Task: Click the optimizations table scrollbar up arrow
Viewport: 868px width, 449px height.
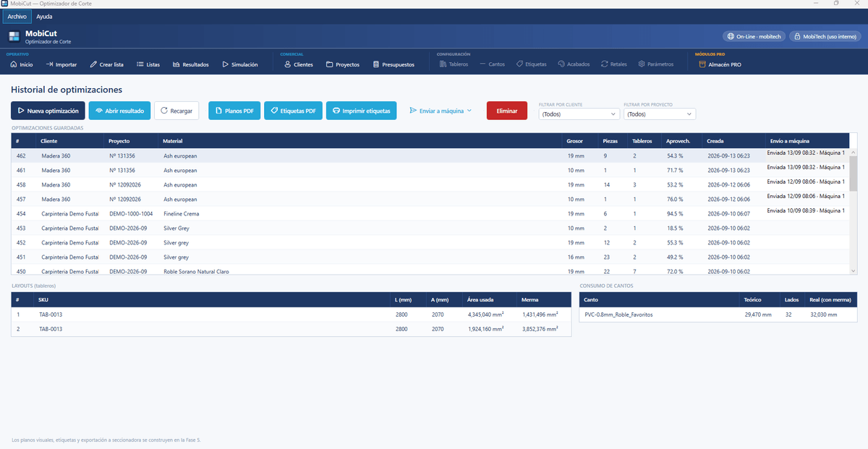Action: (853, 153)
